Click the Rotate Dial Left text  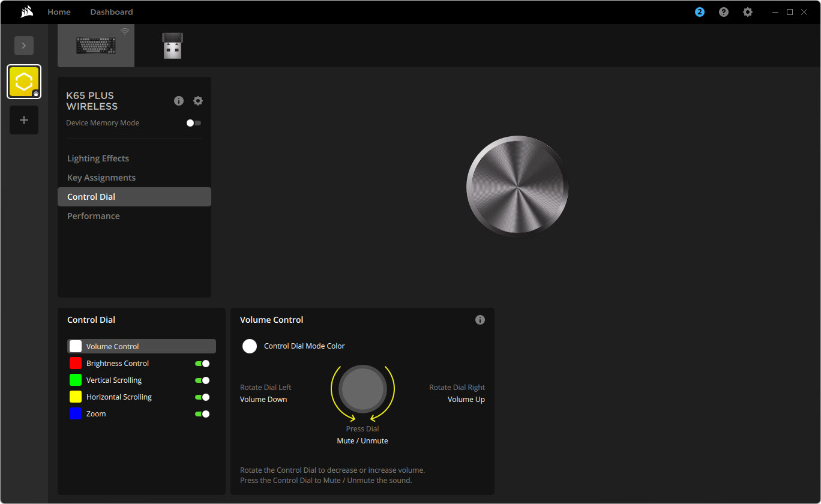(x=266, y=388)
